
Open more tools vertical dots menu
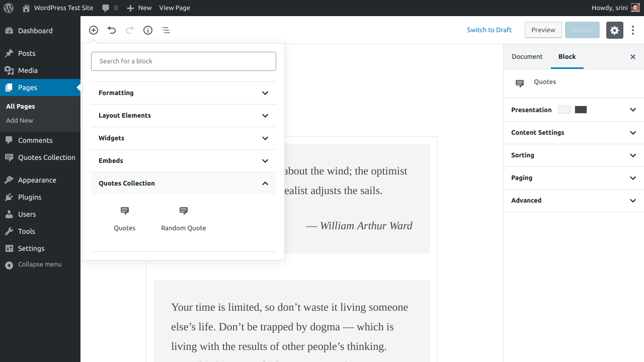coord(633,30)
